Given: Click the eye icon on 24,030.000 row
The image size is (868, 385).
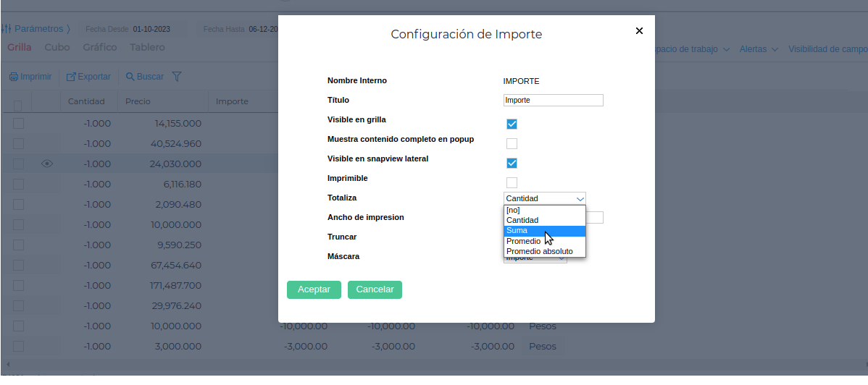Looking at the screenshot, I should coord(47,164).
